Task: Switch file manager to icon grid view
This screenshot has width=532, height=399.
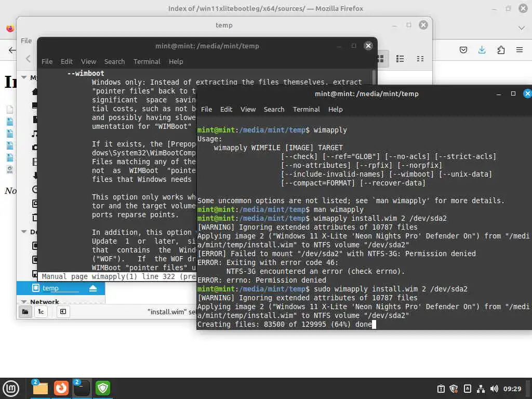Action: tap(381, 59)
